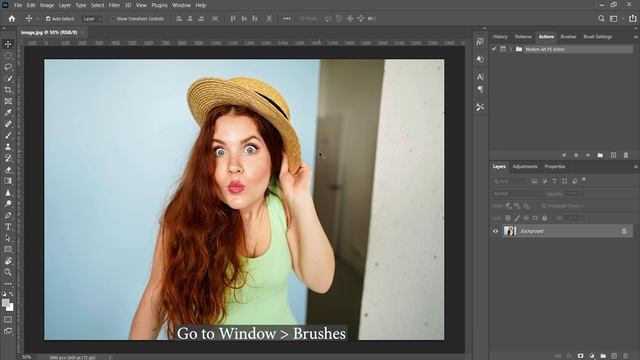Open the Image menu

tap(47, 5)
